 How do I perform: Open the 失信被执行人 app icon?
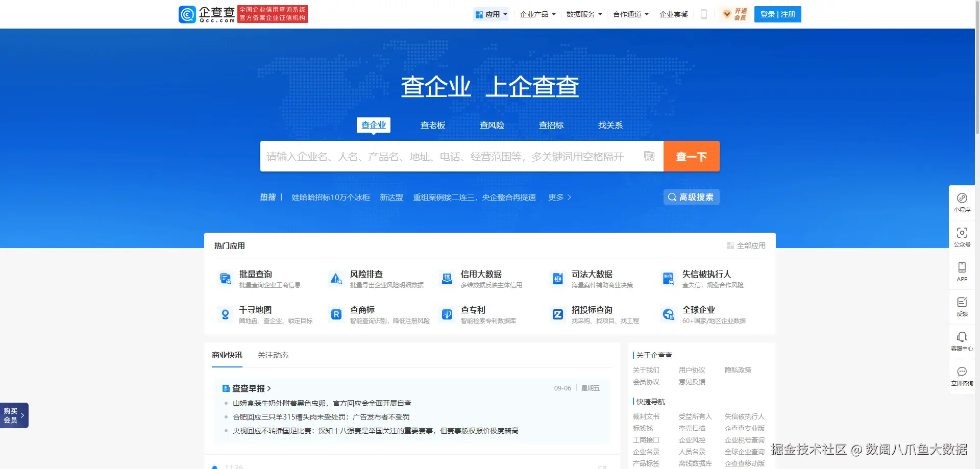click(x=668, y=279)
